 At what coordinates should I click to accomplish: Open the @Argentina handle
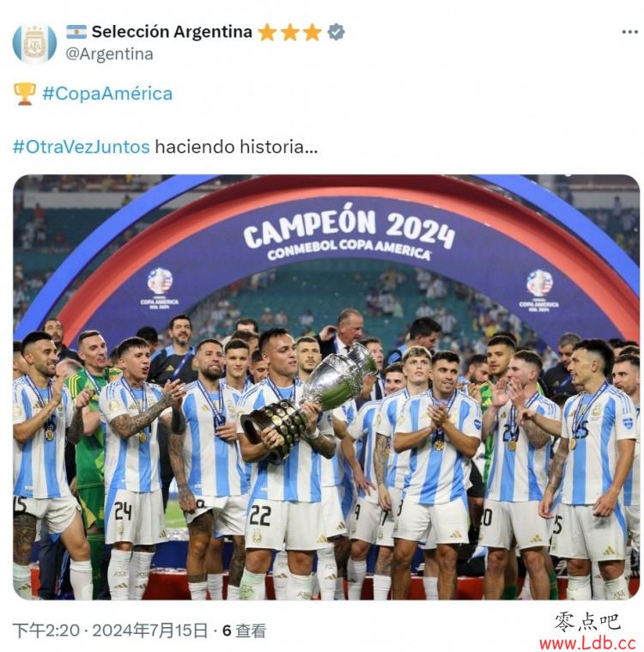click(x=109, y=54)
